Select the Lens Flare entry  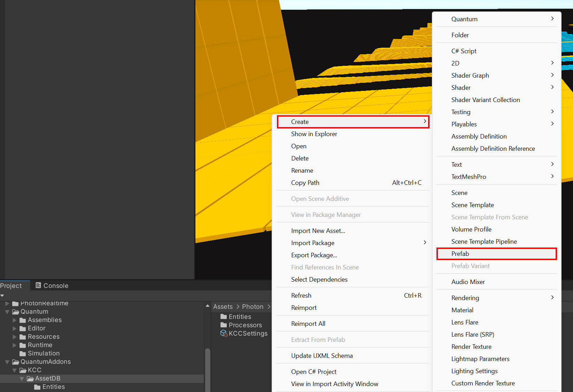click(465, 322)
